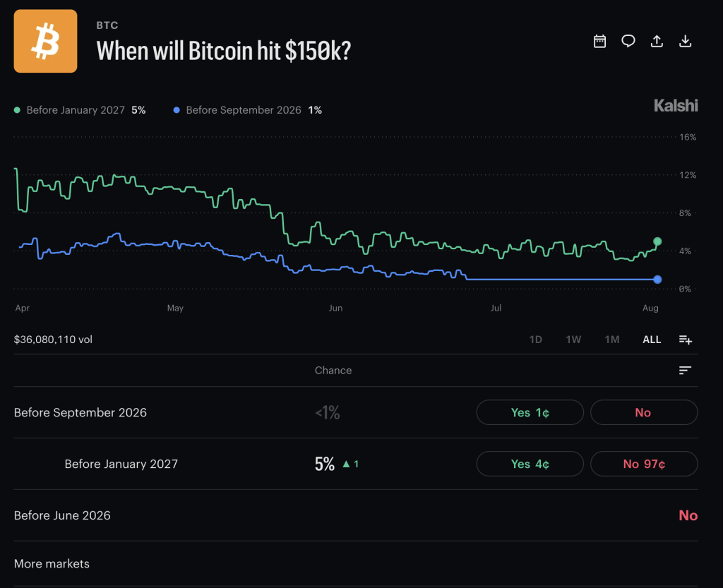Click the sort icon beside Chance
The width and height of the screenshot is (723, 588).
coord(685,370)
